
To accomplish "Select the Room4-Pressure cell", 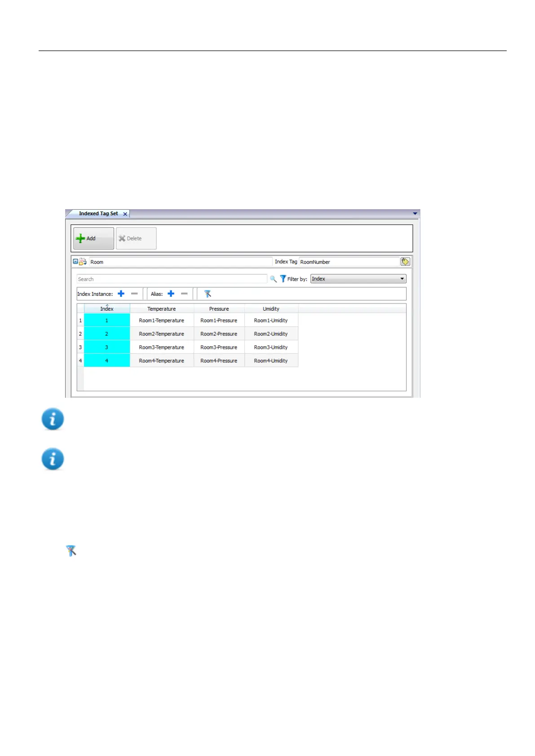I will pos(219,360).
